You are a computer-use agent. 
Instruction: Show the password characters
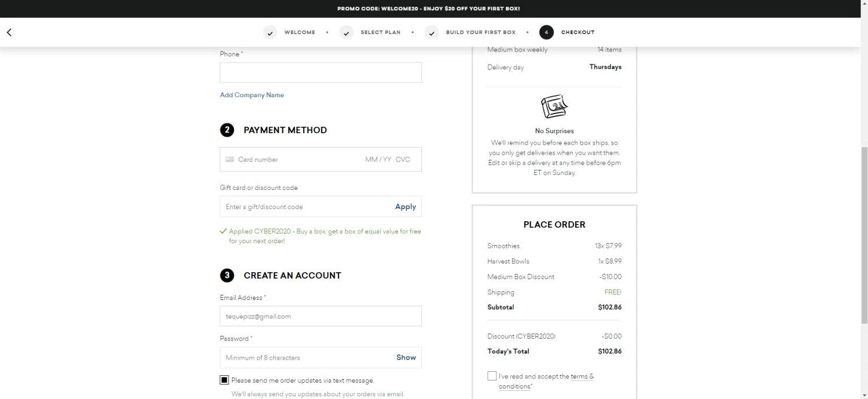point(406,357)
